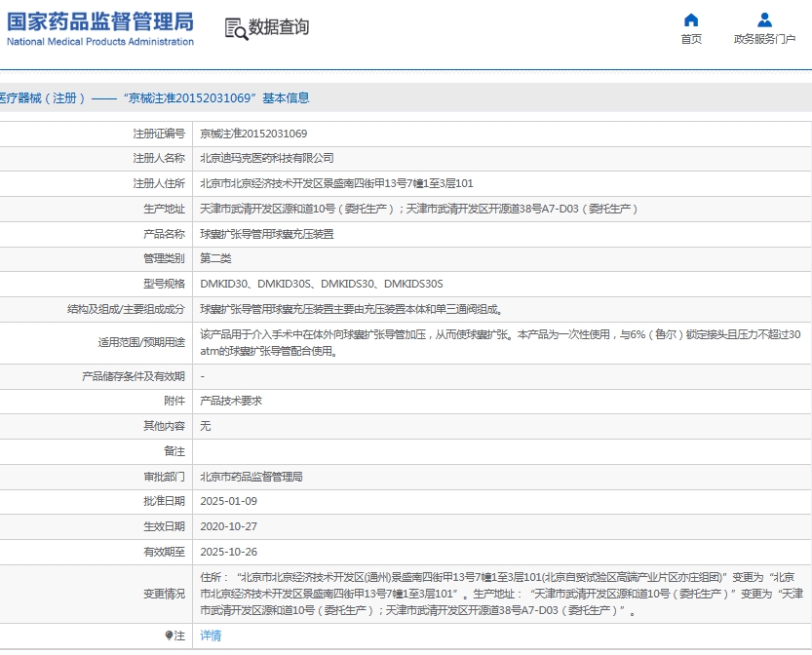Click the 第二类 management class value

coord(215,258)
